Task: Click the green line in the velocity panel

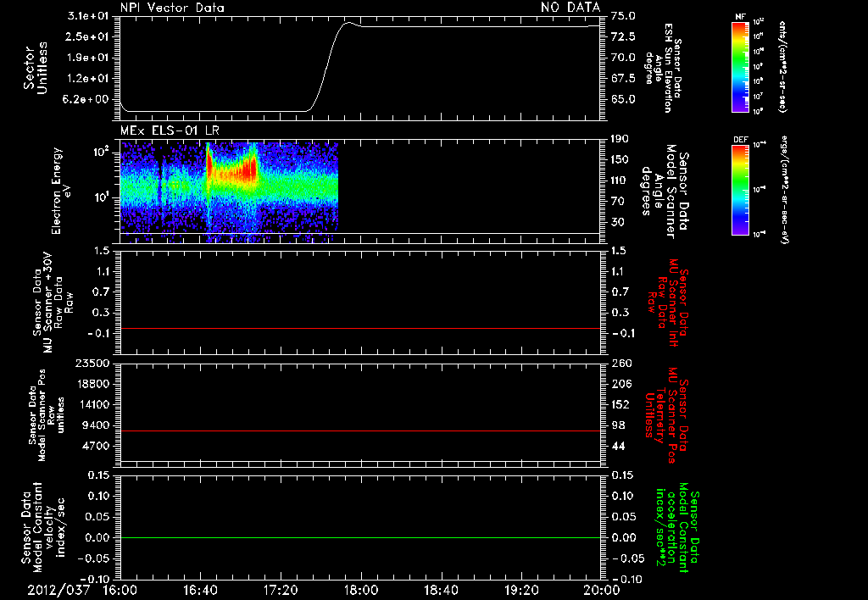Action: pyautogui.click(x=359, y=537)
